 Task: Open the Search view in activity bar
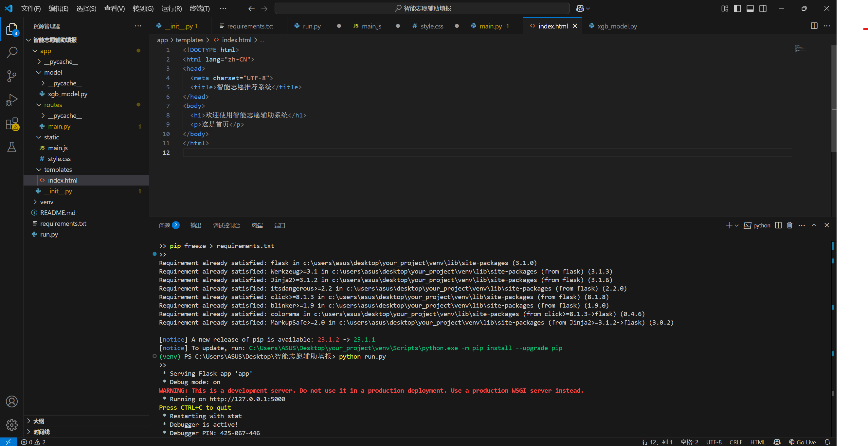(12, 53)
